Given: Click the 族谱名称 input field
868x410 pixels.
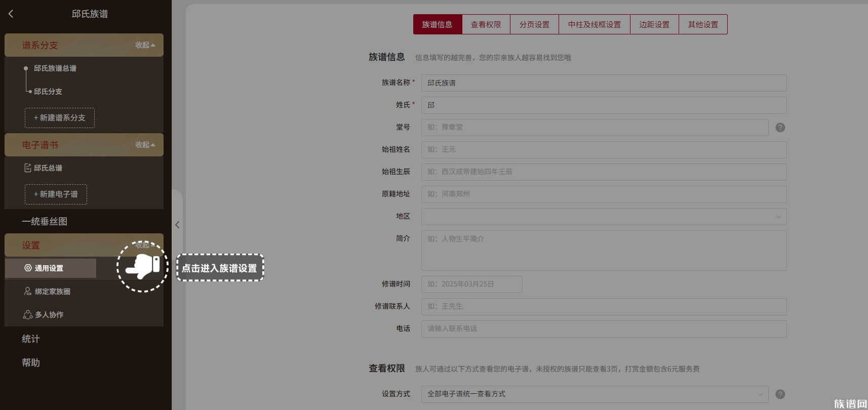Looking at the screenshot, I should tap(604, 83).
